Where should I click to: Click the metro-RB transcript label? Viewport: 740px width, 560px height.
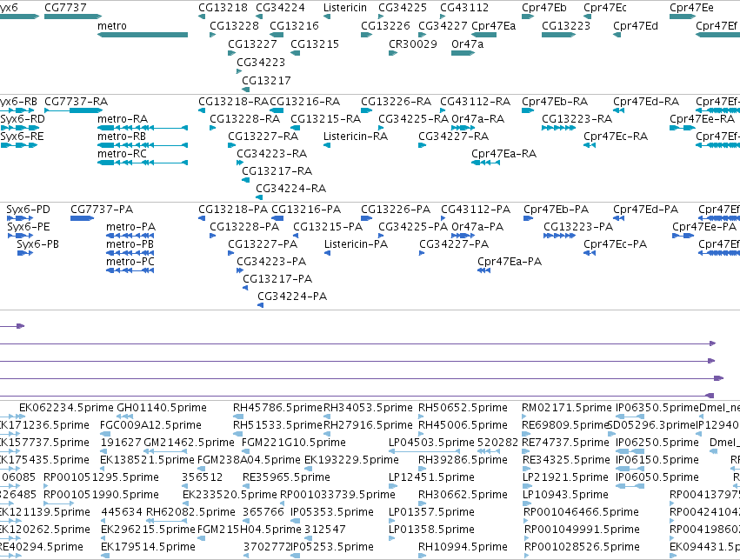(121, 137)
